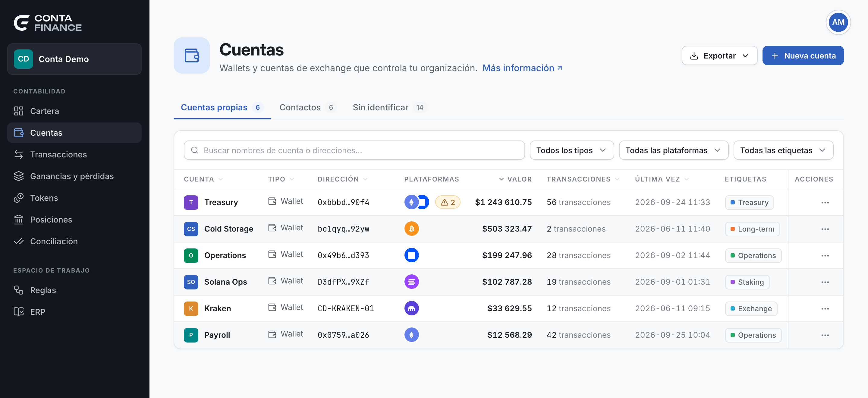Open actions menu for Payroll row
The image size is (868, 398).
(825, 335)
